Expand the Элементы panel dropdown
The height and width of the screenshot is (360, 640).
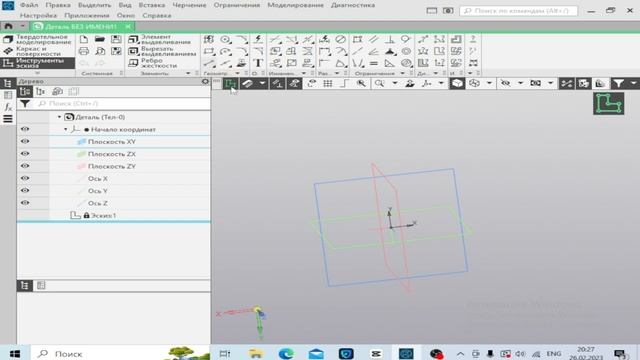click(188, 73)
